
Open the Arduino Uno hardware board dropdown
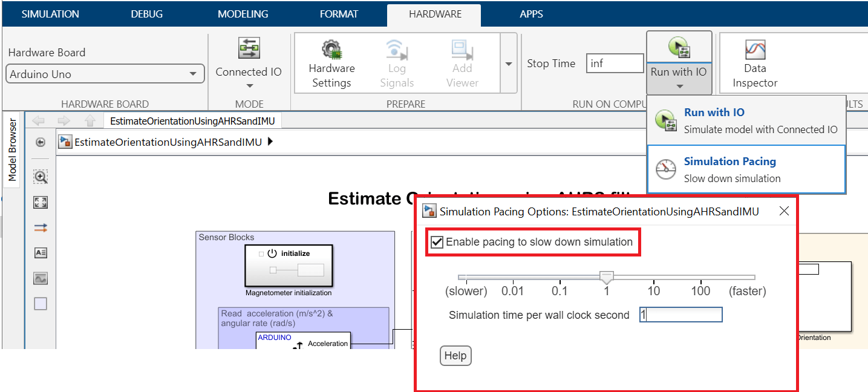(105, 74)
